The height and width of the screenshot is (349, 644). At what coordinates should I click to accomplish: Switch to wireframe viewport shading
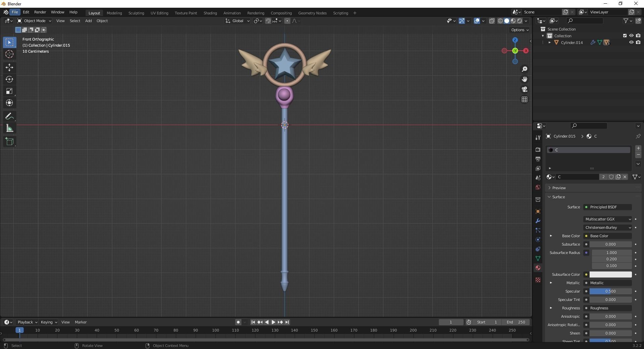(x=500, y=21)
